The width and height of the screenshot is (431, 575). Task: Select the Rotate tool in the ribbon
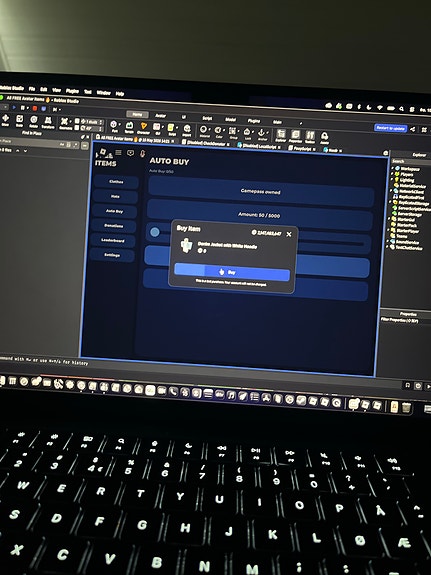point(34,121)
